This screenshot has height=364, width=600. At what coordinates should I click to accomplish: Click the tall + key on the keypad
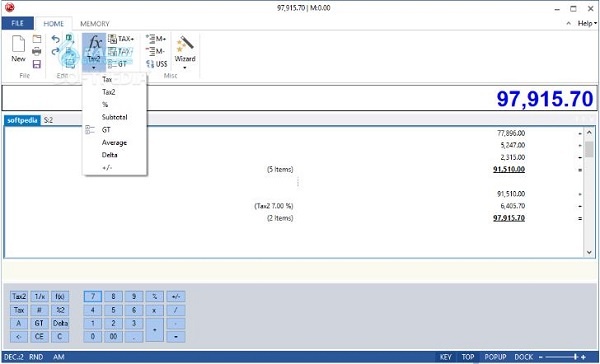click(155, 330)
